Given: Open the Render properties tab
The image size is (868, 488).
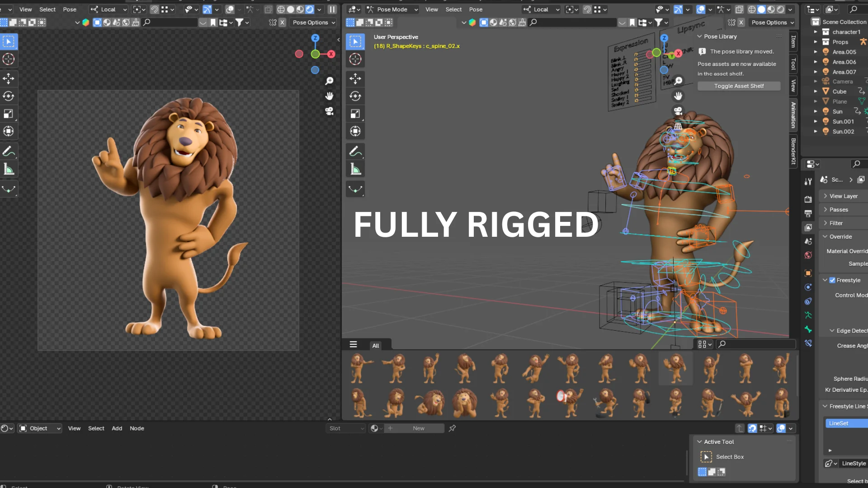Looking at the screenshot, I should (x=808, y=199).
